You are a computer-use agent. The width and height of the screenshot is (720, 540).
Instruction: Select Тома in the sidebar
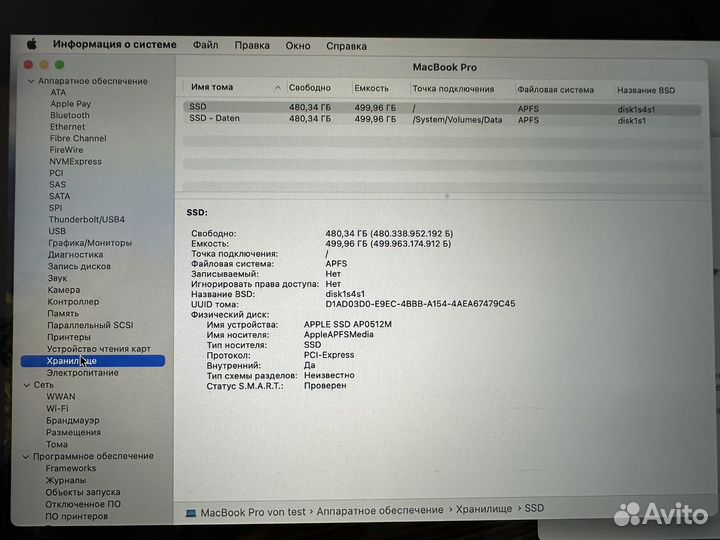(x=57, y=444)
